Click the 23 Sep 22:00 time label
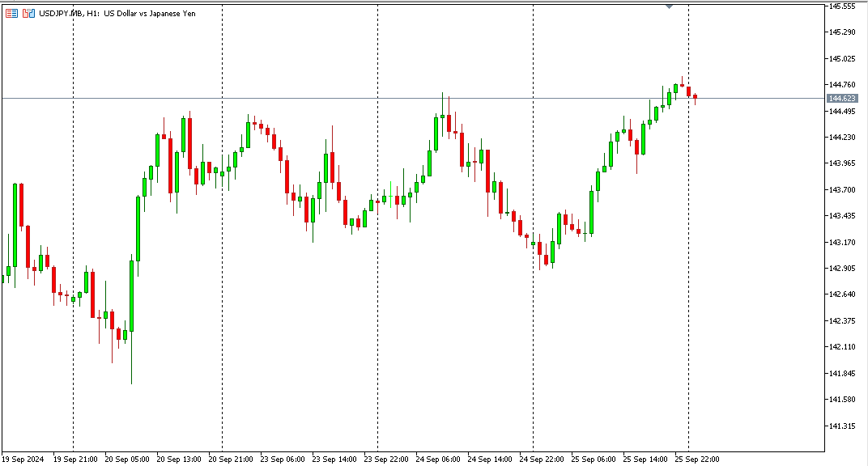Image resolution: width=868 pixels, height=466 pixels. tap(386, 459)
